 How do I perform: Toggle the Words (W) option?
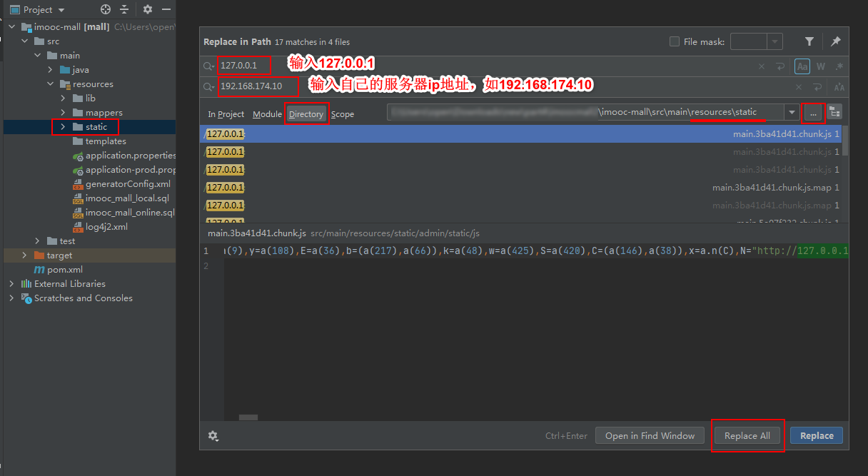(x=821, y=66)
